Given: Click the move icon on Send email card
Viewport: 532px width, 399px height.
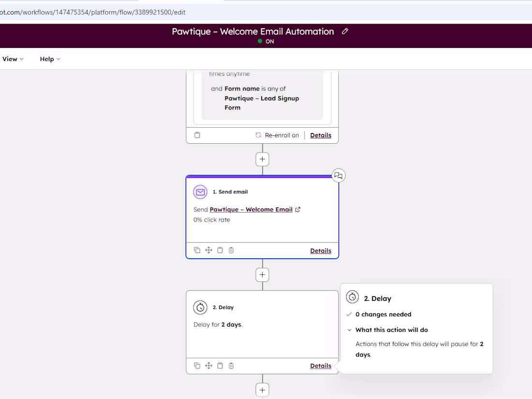Looking at the screenshot, I should pyautogui.click(x=208, y=250).
